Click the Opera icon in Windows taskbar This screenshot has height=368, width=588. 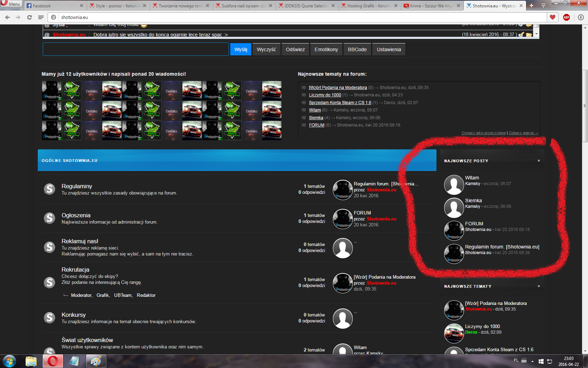[53, 361]
